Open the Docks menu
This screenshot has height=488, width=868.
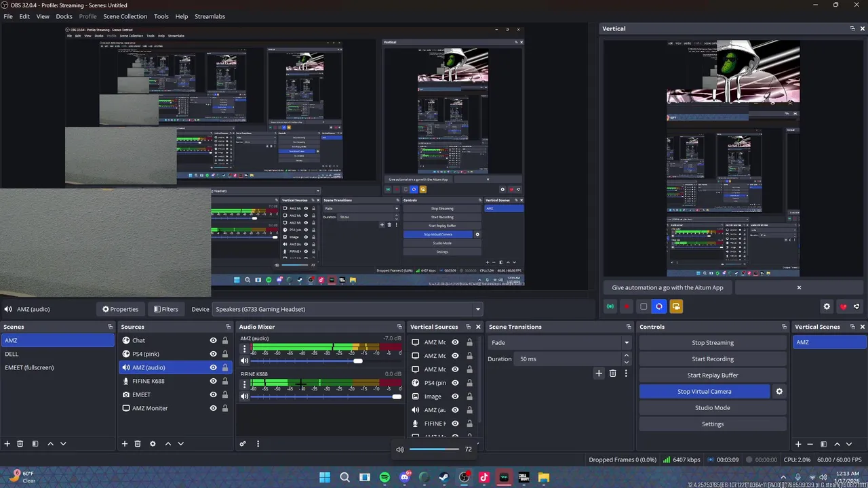pyautogui.click(x=64, y=16)
